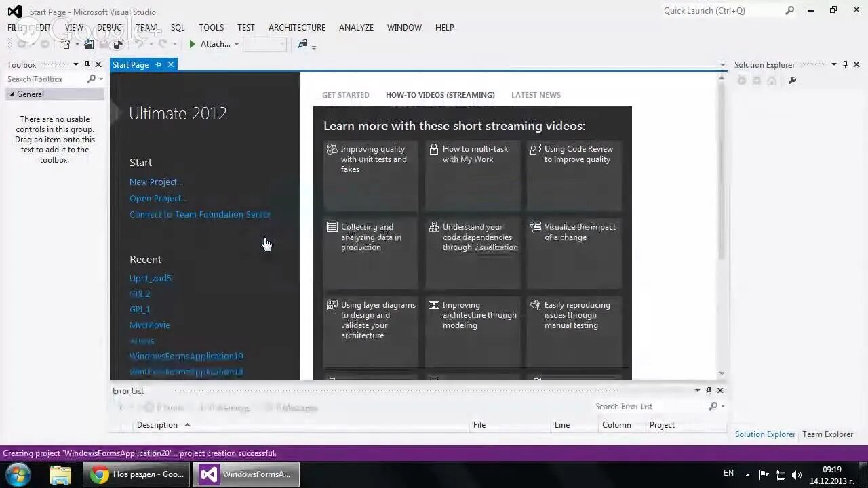Open the Windows Start menu
Screen dimensions: 868x488
click(x=18, y=474)
